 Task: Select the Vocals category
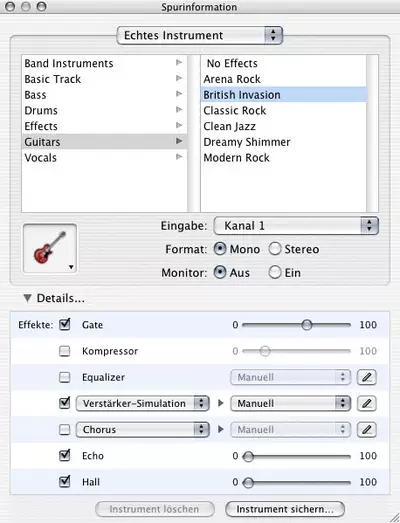click(104, 157)
